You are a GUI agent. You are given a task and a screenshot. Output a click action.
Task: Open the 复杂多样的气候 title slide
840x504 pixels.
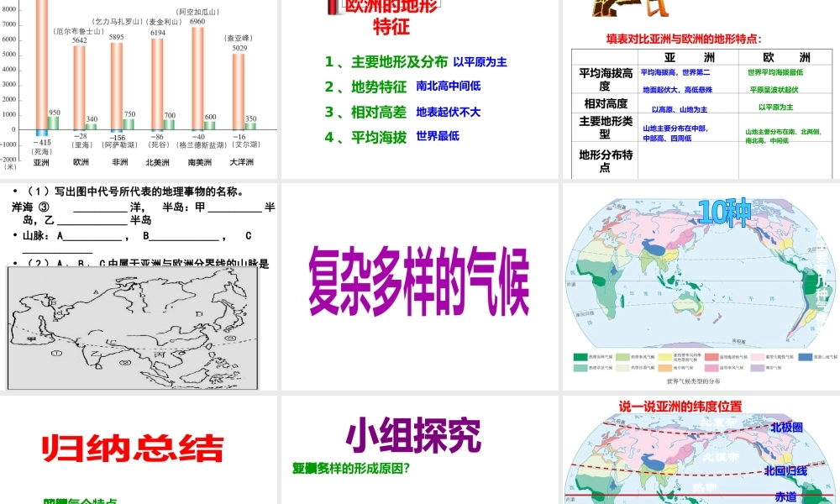click(x=419, y=286)
